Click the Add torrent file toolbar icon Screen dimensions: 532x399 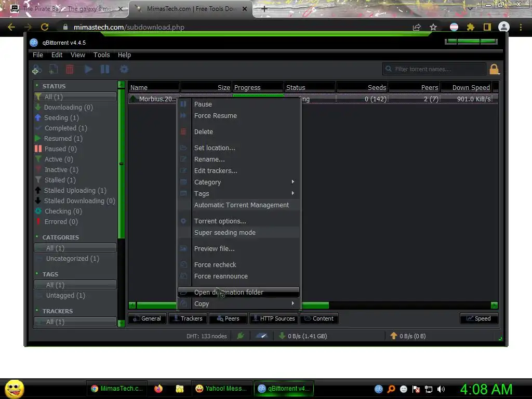click(54, 69)
